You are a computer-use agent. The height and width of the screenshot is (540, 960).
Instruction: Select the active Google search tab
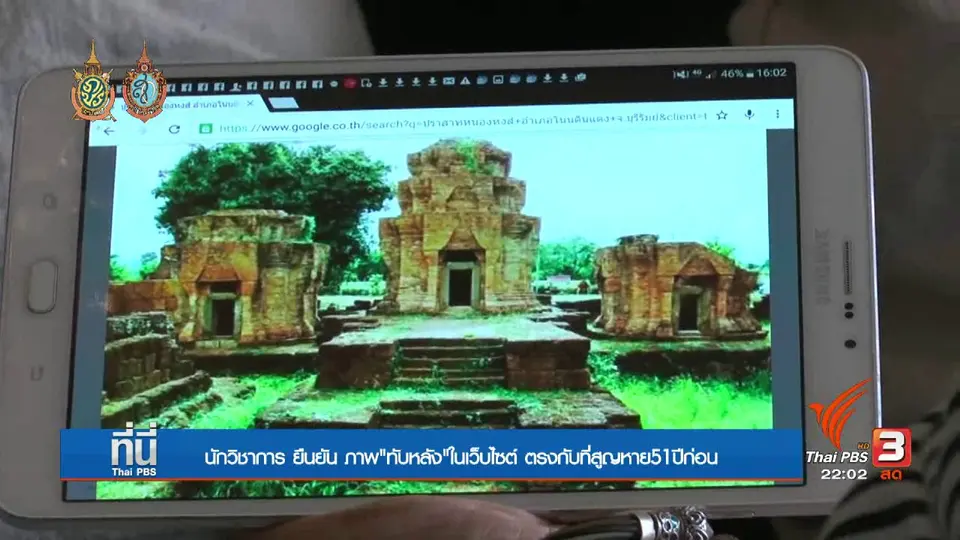[x=184, y=105]
